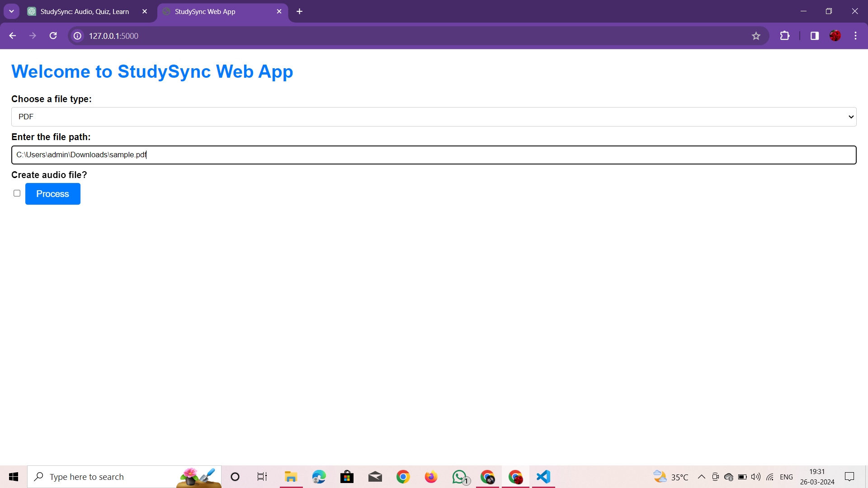This screenshot has height=488, width=868.
Task: View site information icon in address bar
Action: [78, 36]
